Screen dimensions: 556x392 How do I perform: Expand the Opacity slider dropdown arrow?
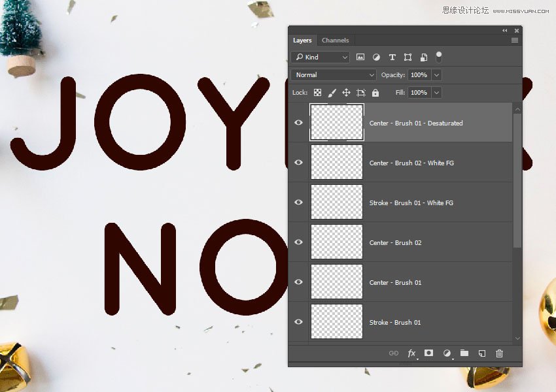click(x=436, y=75)
